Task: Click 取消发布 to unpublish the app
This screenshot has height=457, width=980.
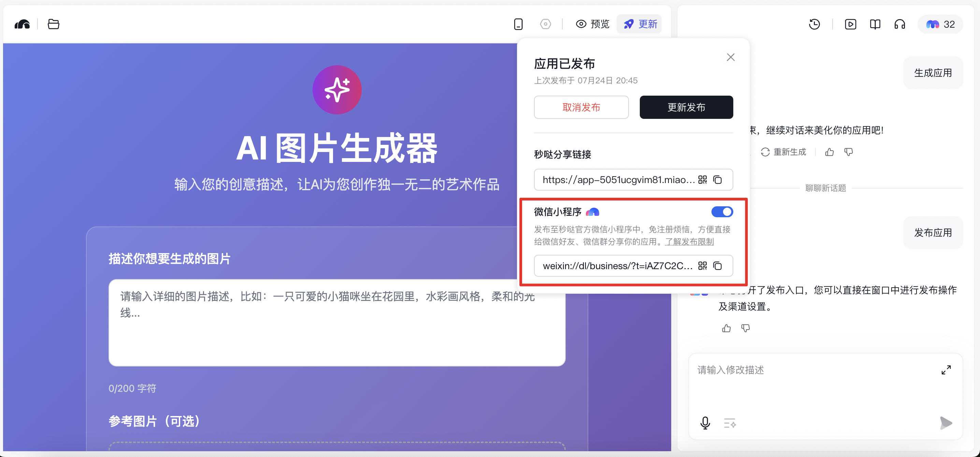Action: pyautogui.click(x=581, y=107)
